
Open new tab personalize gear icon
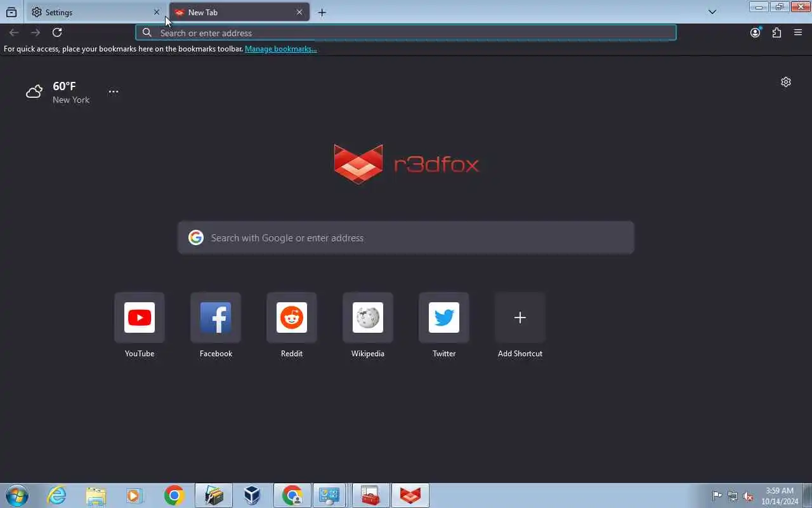click(786, 82)
